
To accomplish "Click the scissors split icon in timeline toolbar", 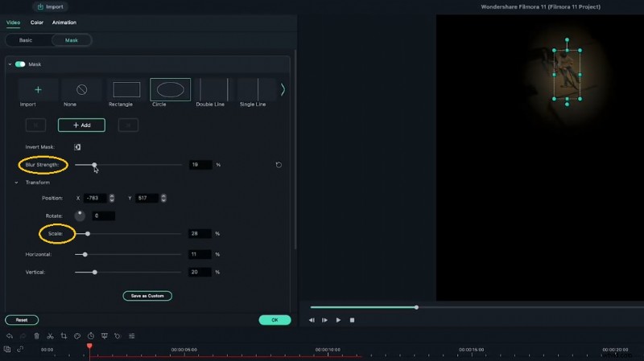I will (x=50, y=335).
